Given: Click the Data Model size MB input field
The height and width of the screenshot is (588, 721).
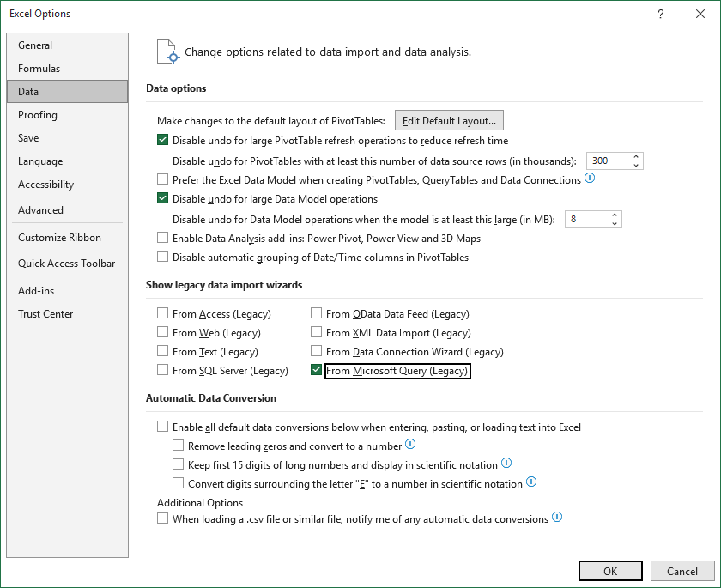Looking at the screenshot, I should point(588,219).
